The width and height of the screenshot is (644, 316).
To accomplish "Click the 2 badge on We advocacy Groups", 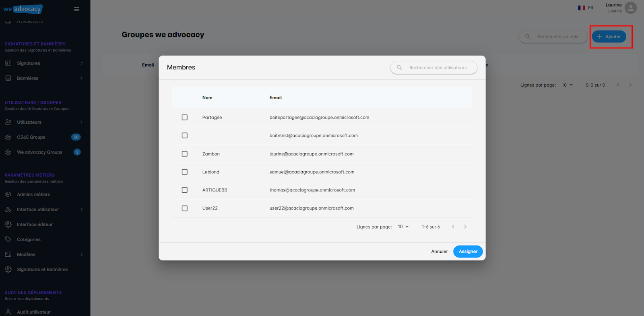I will (77, 152).
